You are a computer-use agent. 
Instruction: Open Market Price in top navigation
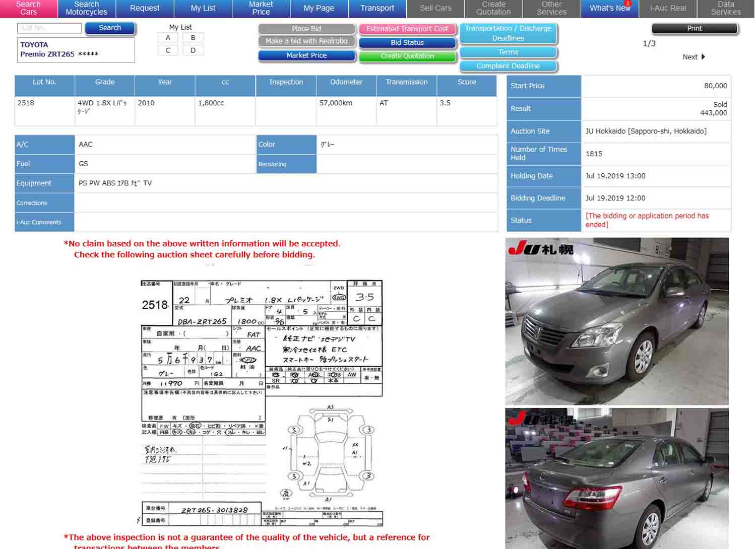click(261, 8)
